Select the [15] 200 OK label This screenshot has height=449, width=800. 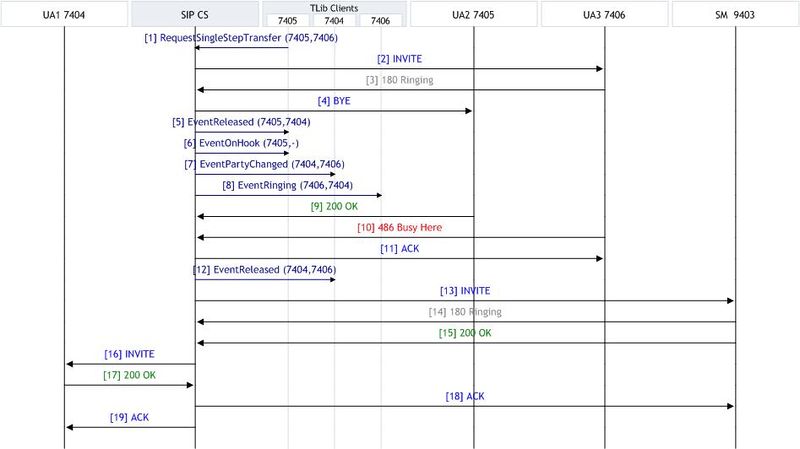point(465,333)
